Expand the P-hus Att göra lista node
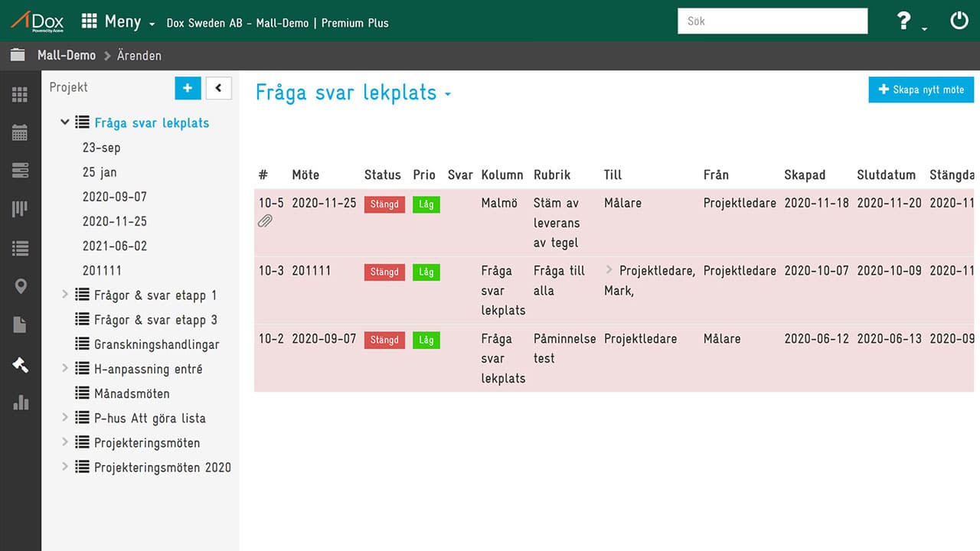Screen dimensions: 980x551 [65, 418]
